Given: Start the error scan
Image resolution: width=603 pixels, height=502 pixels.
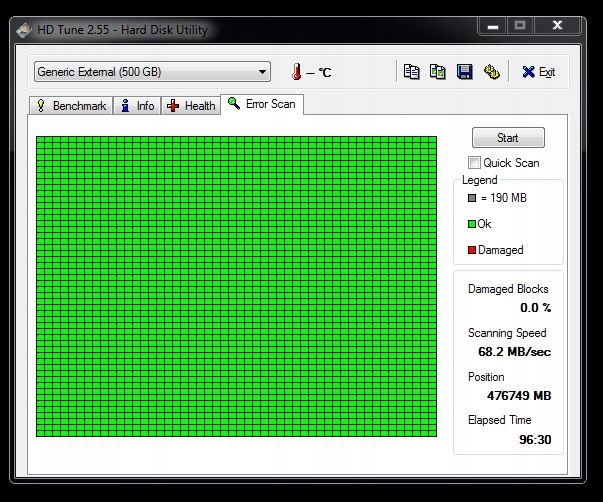Looking at the screenshot, I should (x=508, y=138).
